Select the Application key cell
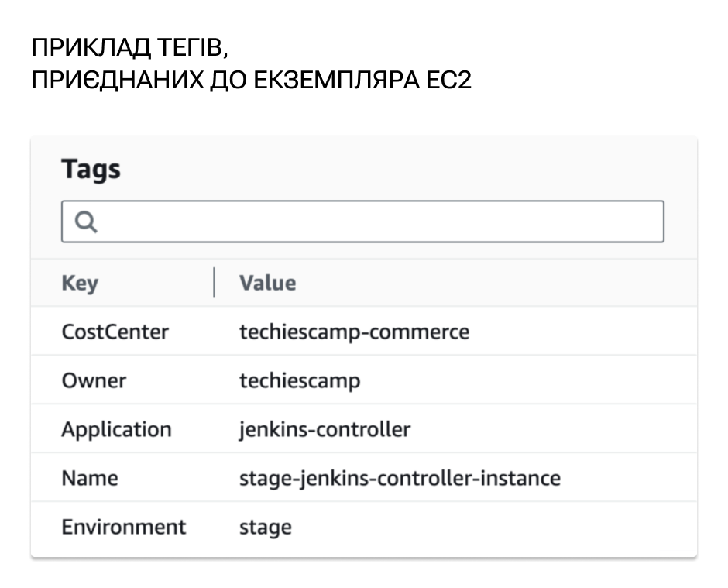Screen dimensions: 728x588 tap(116, 429)
